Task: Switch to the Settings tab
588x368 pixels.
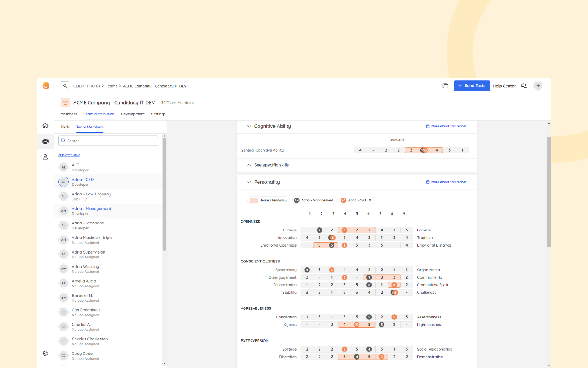Action: pyautogui.click(x=158, y=114)
